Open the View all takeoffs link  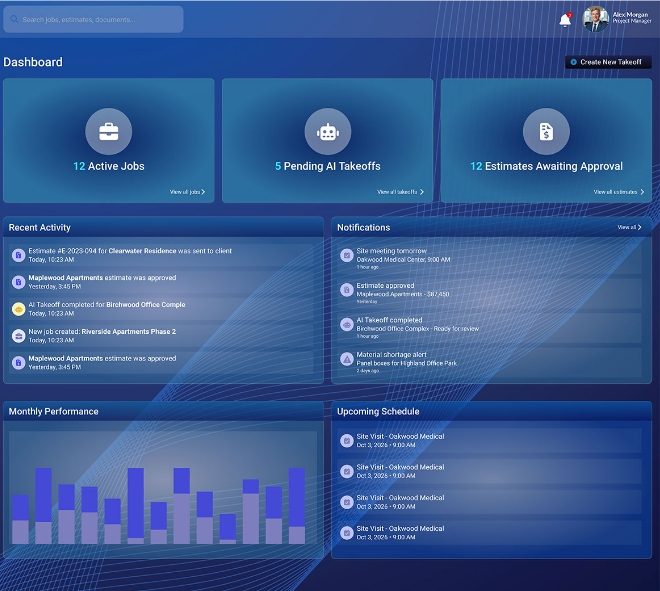click(x=400, y=192)
